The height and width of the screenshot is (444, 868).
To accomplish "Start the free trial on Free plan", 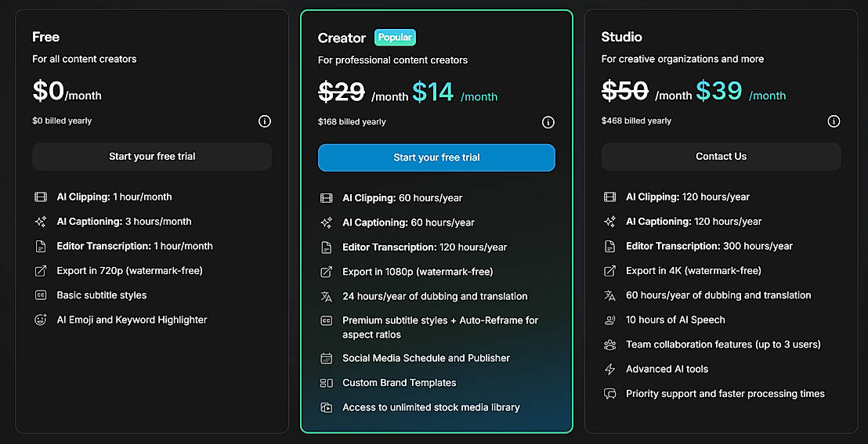I will [152, 157].
